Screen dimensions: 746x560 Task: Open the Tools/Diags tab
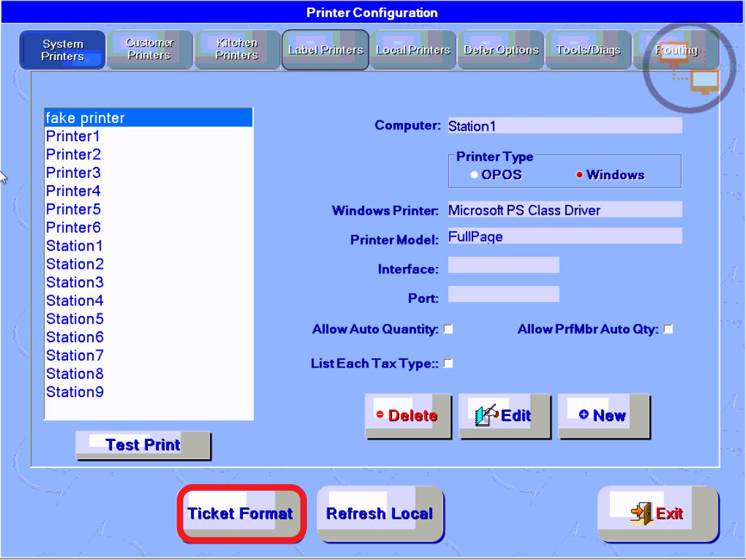588,50
